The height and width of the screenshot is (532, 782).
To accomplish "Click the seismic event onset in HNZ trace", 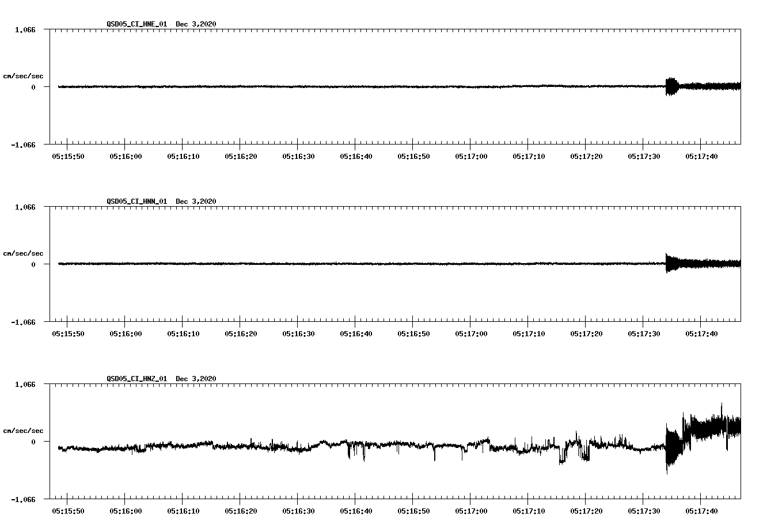I will pos(668,449).
